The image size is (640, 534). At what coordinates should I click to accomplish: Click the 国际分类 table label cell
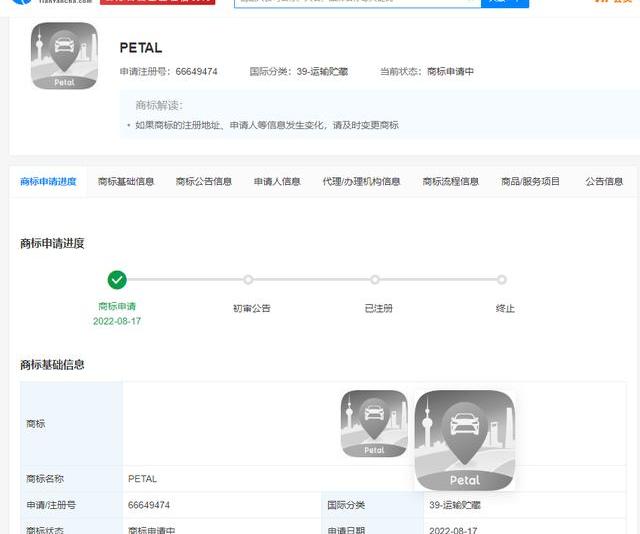click(x=373, y=505)
